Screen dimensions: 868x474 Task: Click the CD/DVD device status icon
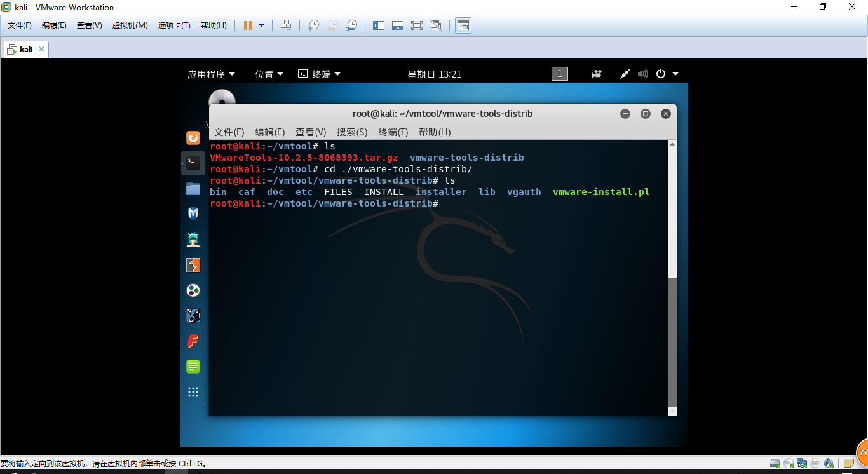pyautogui.click(x=789, y=464)
